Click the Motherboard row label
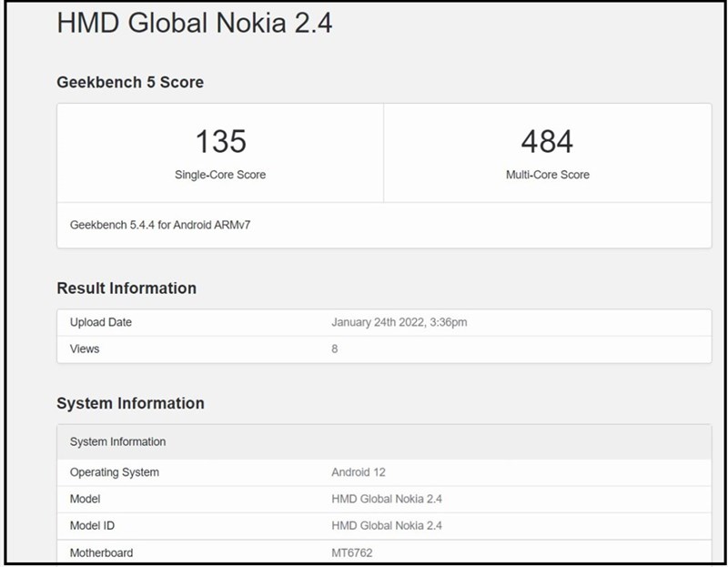This screenshot has width=728, height=567. (x=101, y=552)
